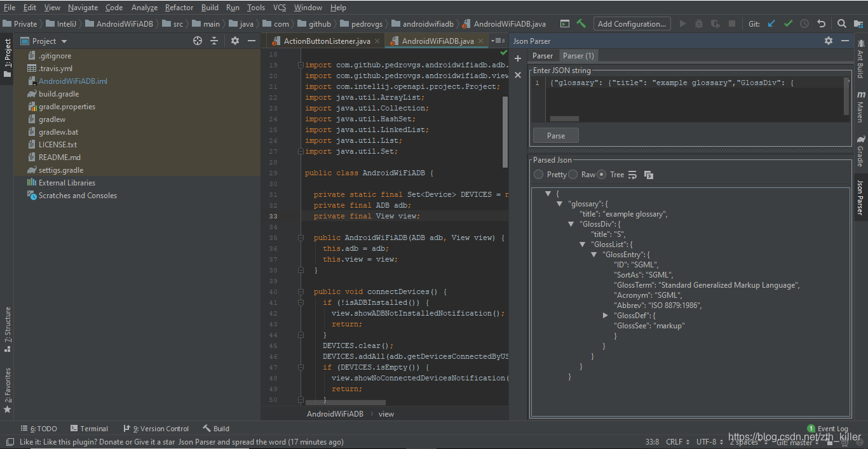Click the Structure side panel button

(x=8, y=331)
